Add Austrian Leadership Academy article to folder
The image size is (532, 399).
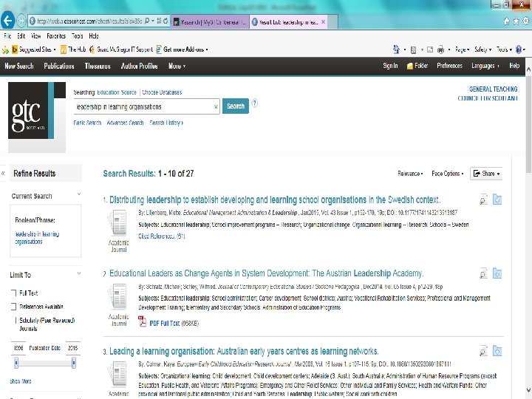497,273
